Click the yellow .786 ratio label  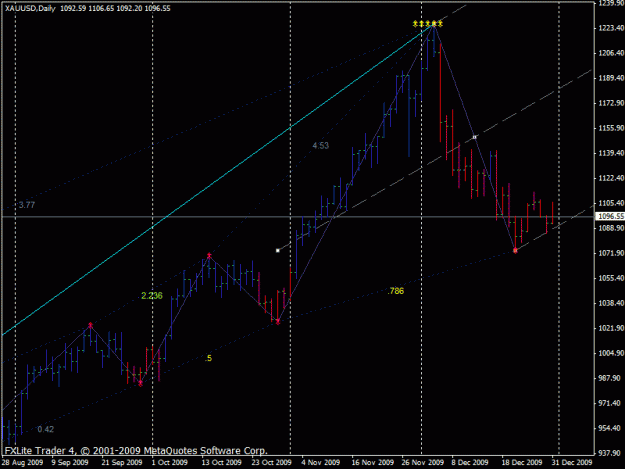point(395,291)
